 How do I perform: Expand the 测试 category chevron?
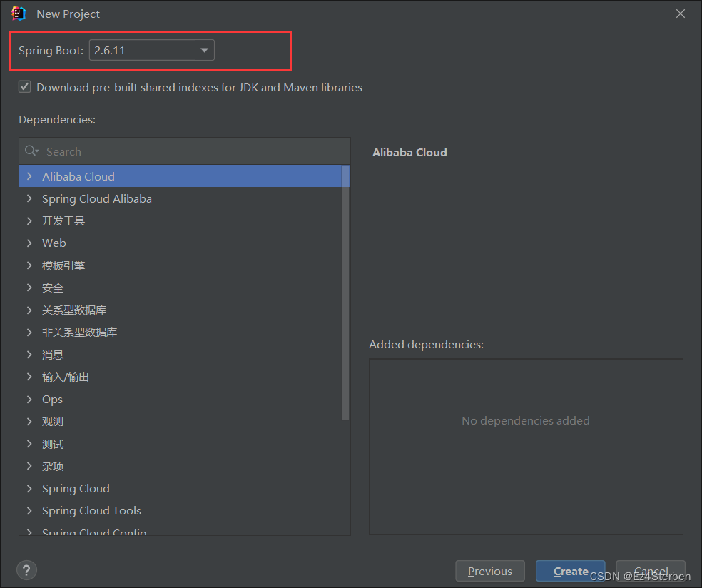[x=29, y=444]
